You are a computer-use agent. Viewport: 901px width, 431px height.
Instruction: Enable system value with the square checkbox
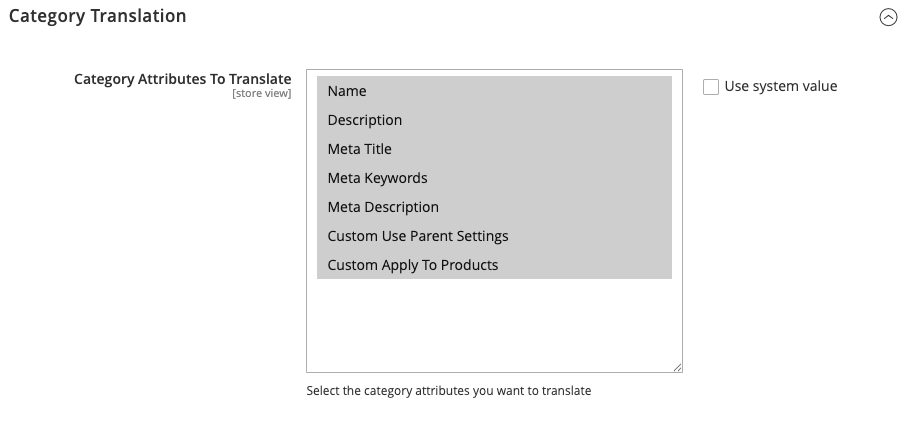click(x=711, y=87)
